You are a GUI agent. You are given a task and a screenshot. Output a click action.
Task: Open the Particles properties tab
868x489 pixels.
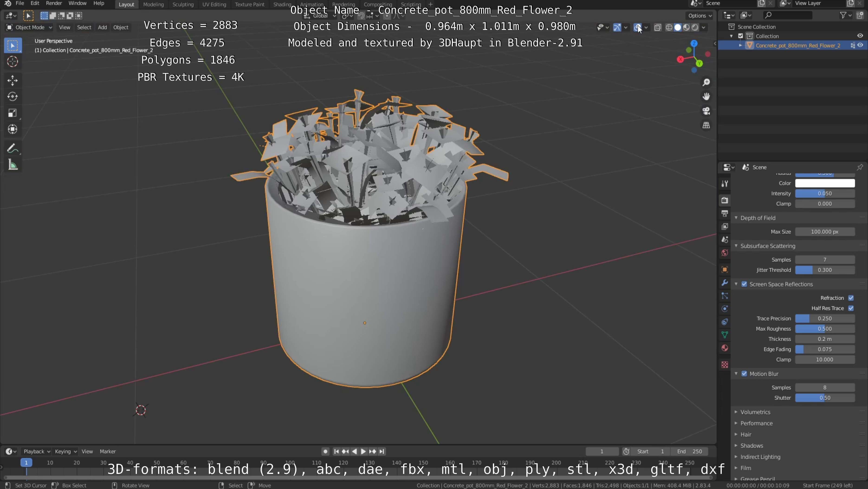(x=725, y=296)
